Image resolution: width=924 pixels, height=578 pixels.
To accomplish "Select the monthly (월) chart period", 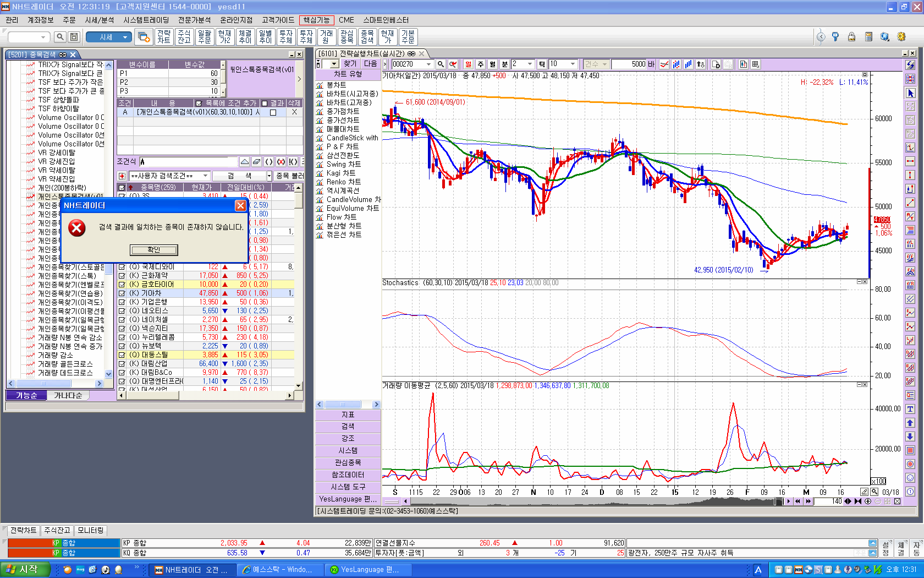I will pos(492,64).
